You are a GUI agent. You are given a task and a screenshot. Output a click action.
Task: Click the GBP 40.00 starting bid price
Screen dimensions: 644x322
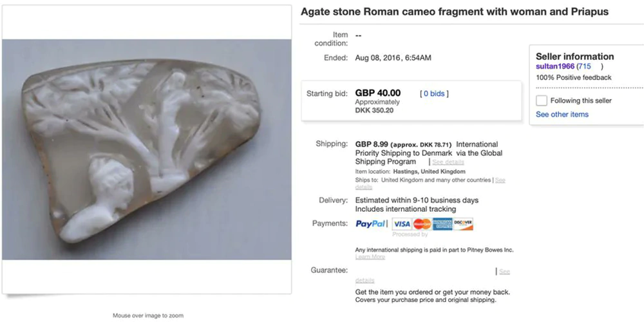(x=378, y=93)
